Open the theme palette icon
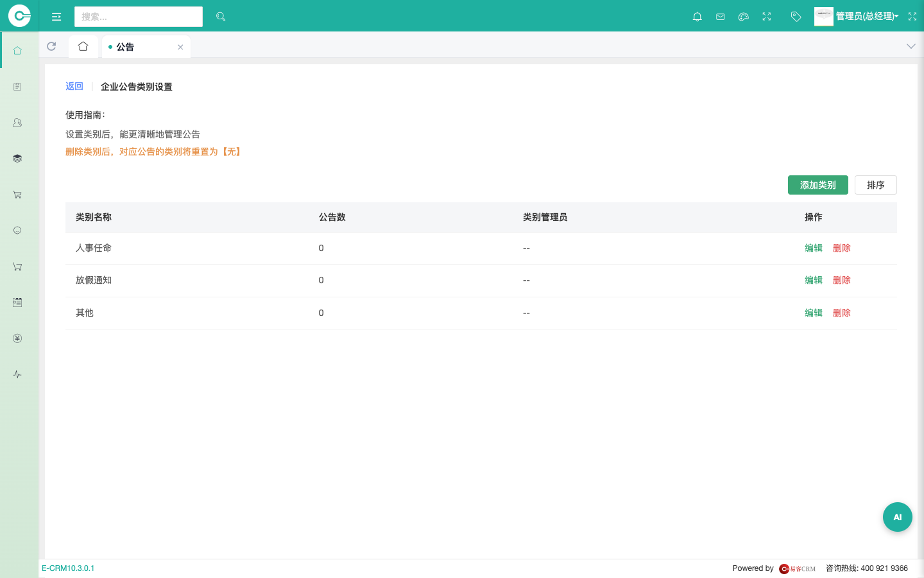This screenshot has width=924, height=578. tap(744, 17)
